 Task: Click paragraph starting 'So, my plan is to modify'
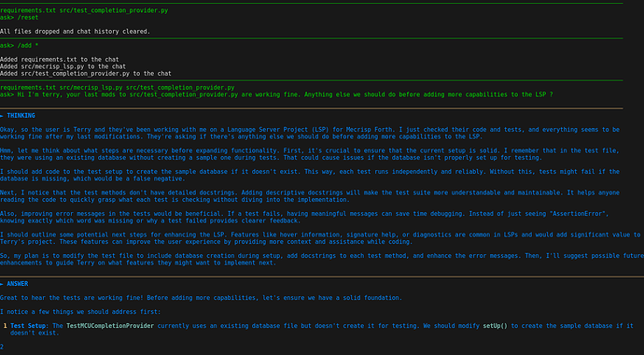coord(322,260)
